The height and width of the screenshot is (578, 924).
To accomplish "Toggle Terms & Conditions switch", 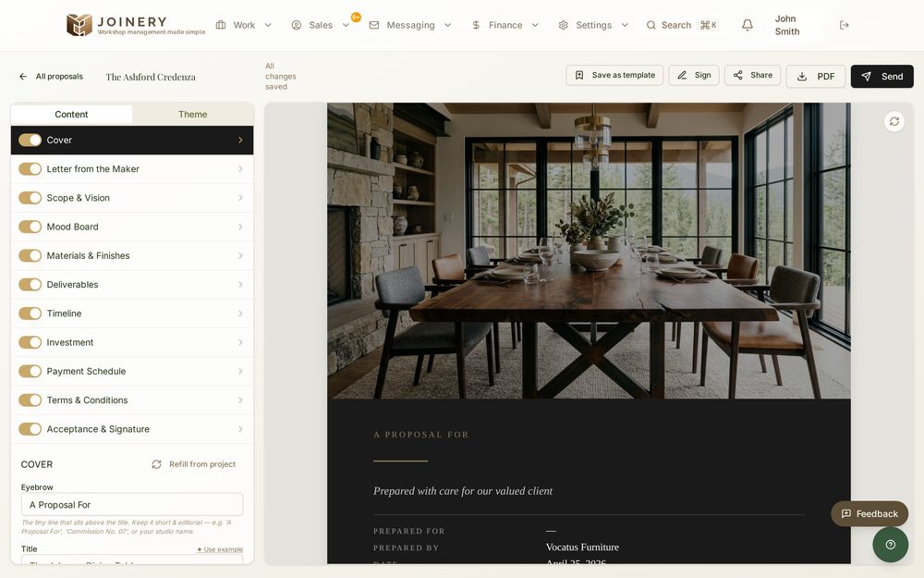I will click(30, 400).
